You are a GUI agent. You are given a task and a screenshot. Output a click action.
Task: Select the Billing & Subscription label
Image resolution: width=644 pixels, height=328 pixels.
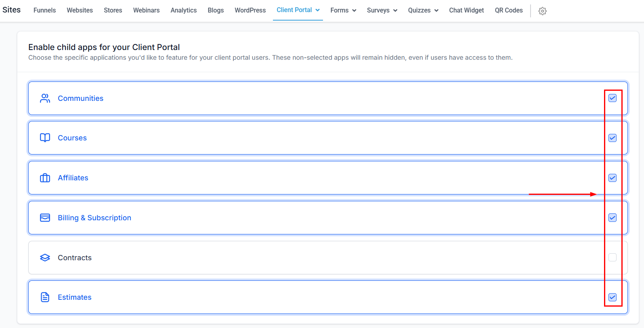click(94, 218)
